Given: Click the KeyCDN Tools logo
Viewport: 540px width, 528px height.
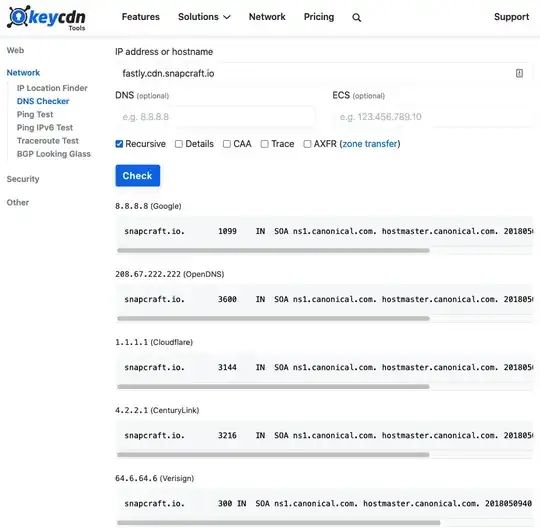Looking at the screenshot, I should (46, 18).
